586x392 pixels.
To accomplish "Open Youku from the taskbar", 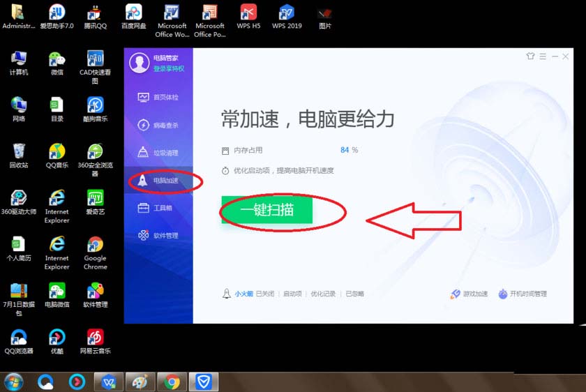I will (x=77, y=382).
